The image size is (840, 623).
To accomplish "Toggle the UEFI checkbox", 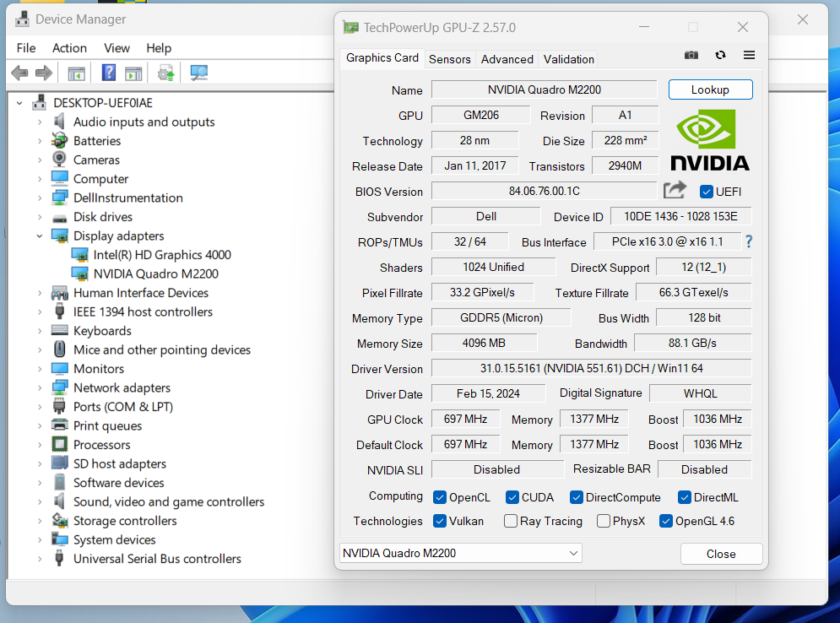I will point(706,192).
